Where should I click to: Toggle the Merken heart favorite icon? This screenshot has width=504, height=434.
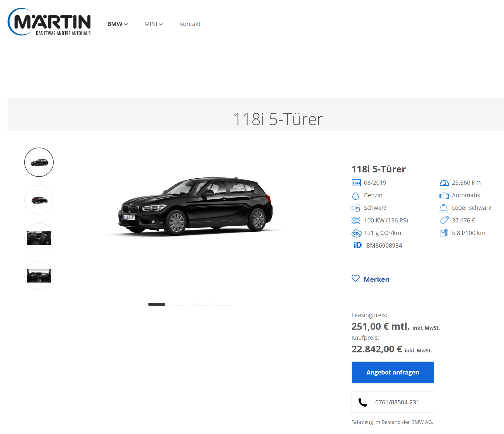pyautogui.click(x=355, y=278)
